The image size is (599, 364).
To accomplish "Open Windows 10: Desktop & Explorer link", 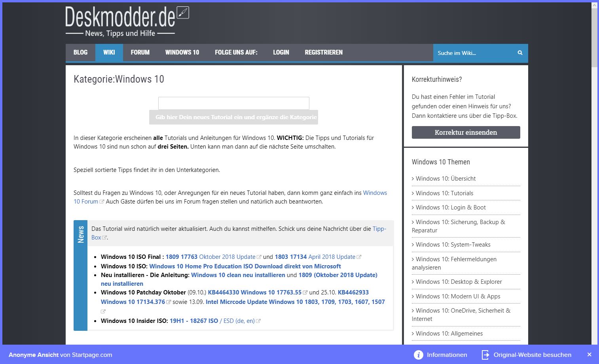I will pyautogui.click(x=459, y=282).
